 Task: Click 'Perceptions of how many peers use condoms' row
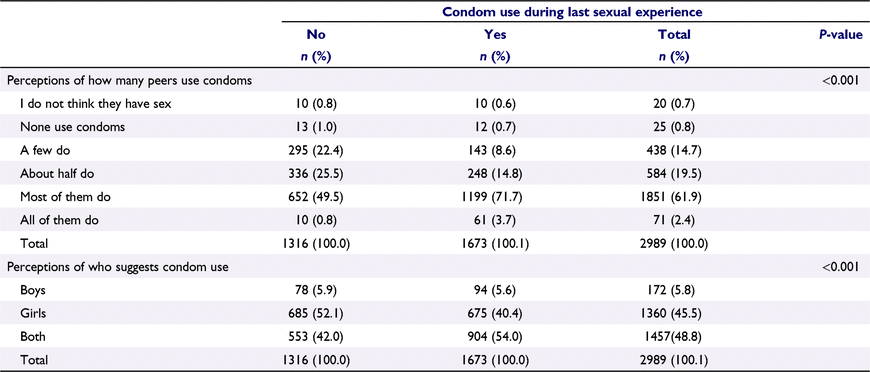tap(435, 81)
